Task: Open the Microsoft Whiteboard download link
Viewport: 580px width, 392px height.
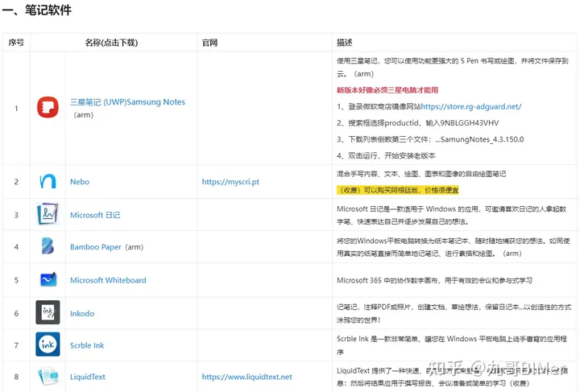Action: (x=108, y=280)
